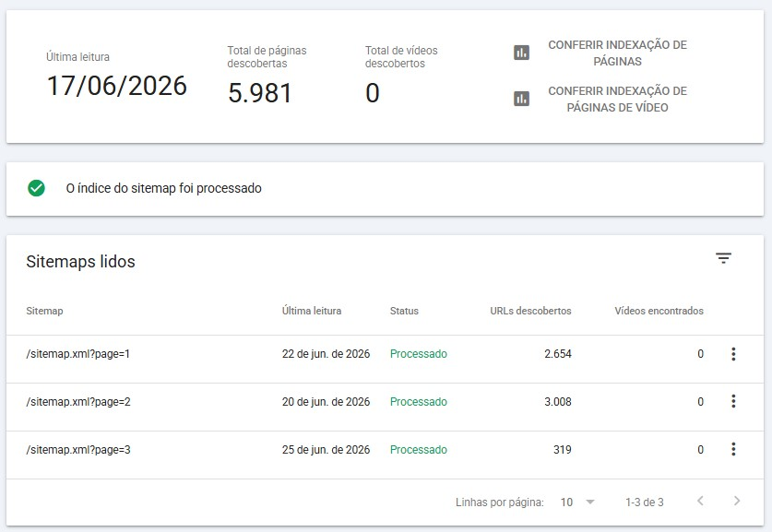Image resolution: width=772 pixels, height=532 pixels.
Task: Click the 319 URLs value
Action: (563, 449)
